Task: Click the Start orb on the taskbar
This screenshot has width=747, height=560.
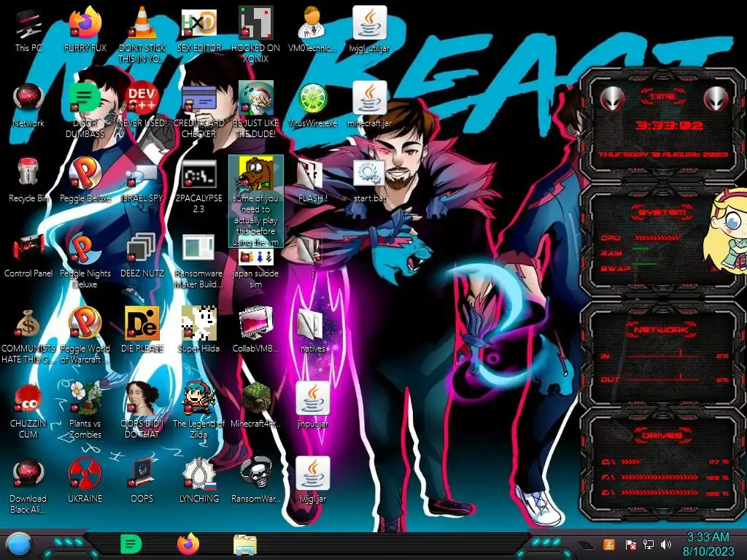Action: tap(19, 545)
